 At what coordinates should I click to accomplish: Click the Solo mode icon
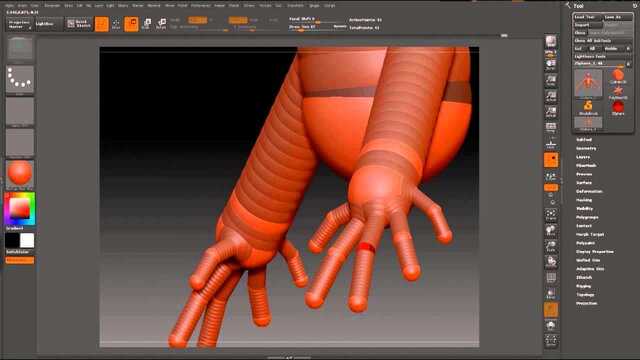point(551,326)
